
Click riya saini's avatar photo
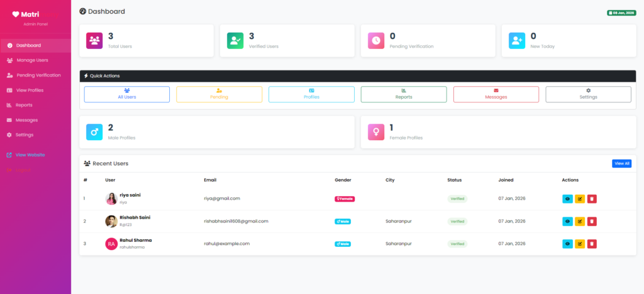111,199
